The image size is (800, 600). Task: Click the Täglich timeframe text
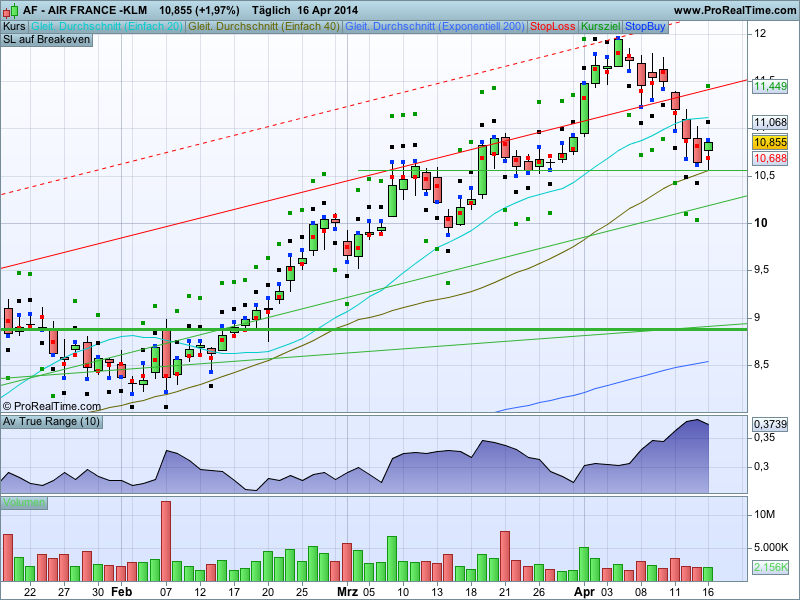[x=271, y=10]
